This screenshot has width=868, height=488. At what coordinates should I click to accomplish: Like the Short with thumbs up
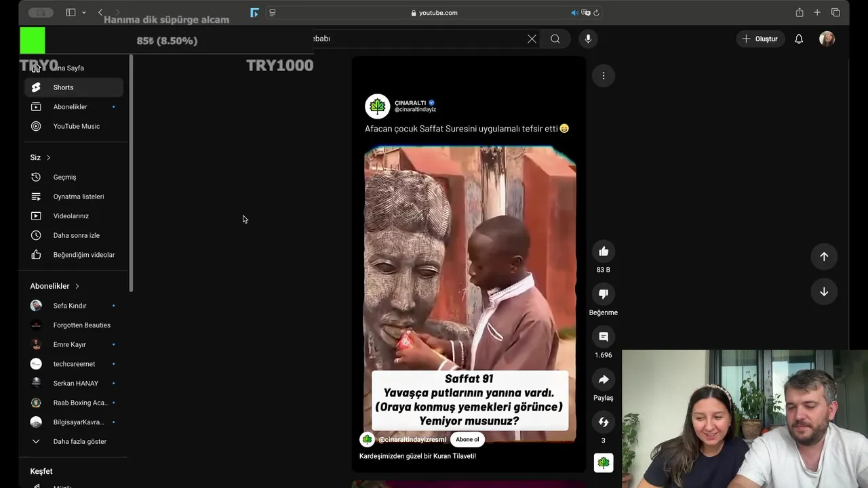click(x=604, y=251)
